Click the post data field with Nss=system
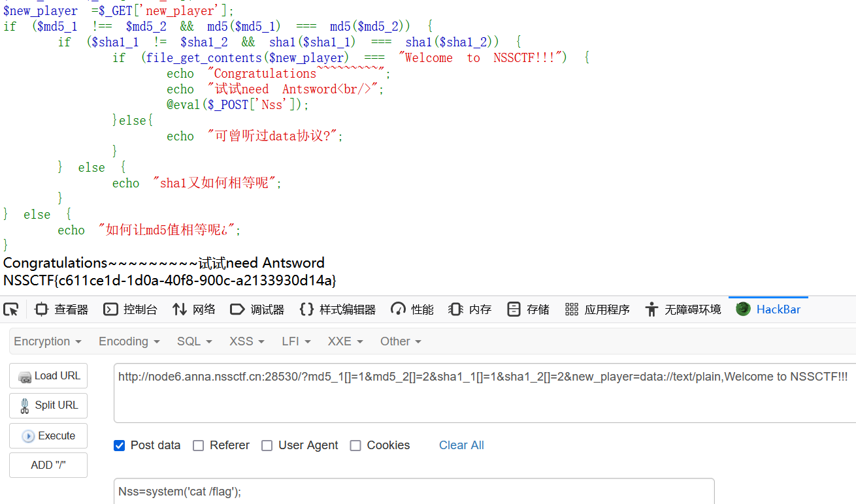Image resolution: width=856 pixels, height=504 pixels. [x=414, y=491]
